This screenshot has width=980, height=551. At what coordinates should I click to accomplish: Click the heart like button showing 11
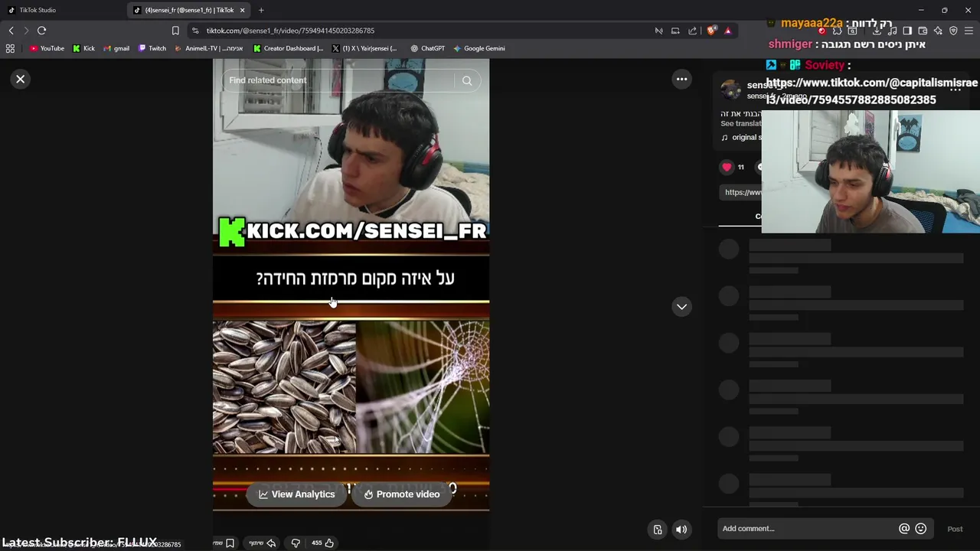click(x=727, y=167)
